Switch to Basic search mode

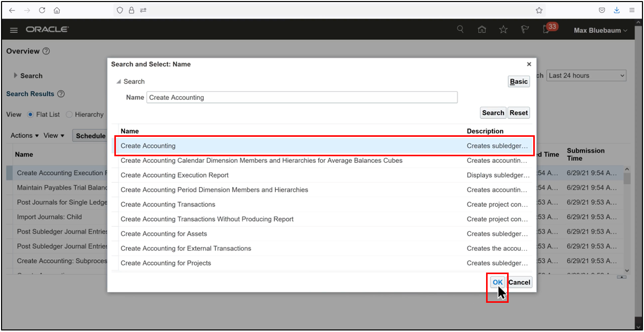pos(518,81)
